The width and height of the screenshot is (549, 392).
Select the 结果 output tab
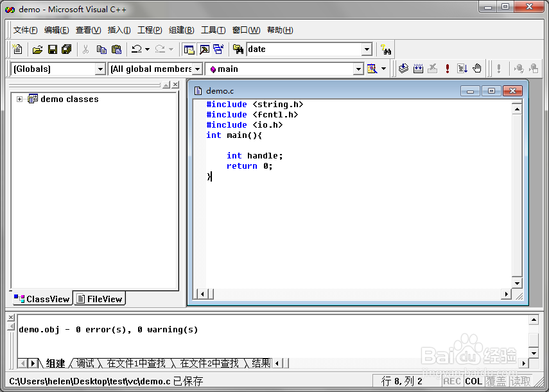(x=261, y=364)
